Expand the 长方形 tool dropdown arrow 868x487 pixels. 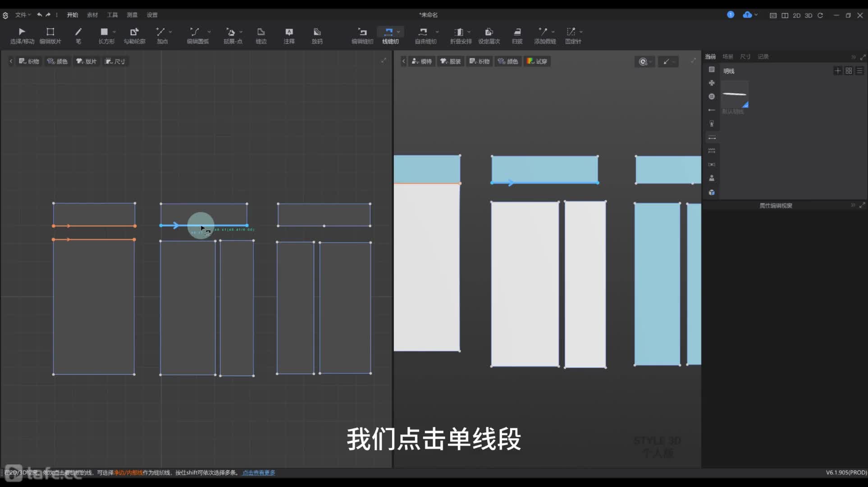point(114,32)
